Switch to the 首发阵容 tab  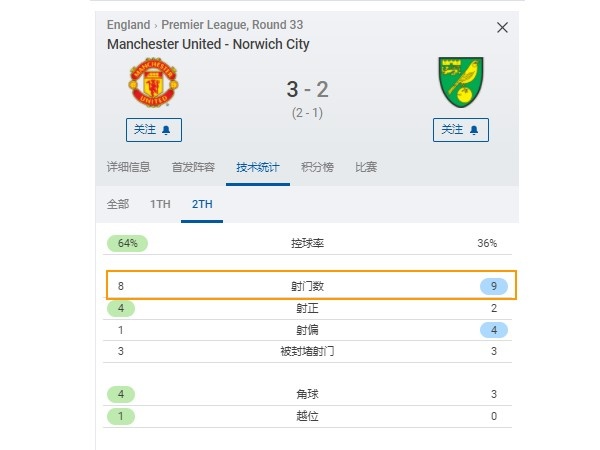(193, 167)
